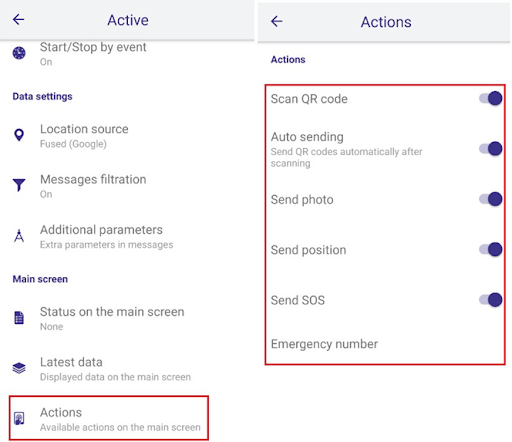512x442 pixels.
Task: Click the Latest data layers icon
Action: click(x=19, y=368)
